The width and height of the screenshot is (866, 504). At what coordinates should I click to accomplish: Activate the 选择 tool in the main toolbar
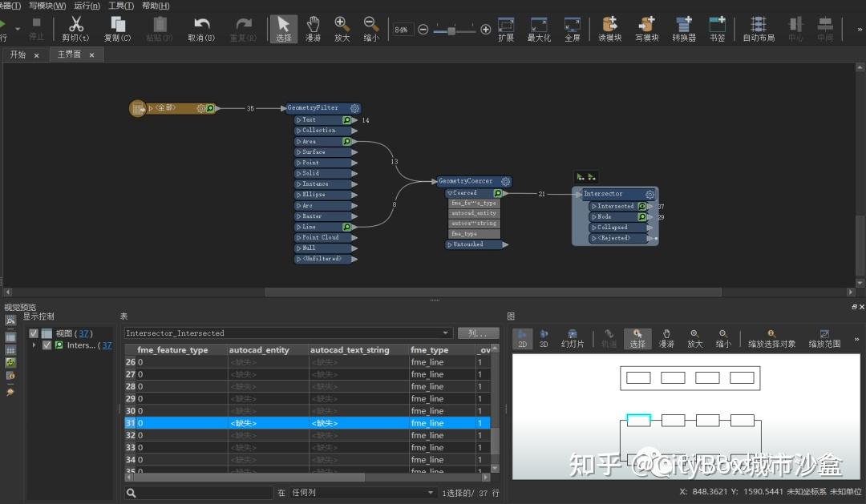click(283, 29)
